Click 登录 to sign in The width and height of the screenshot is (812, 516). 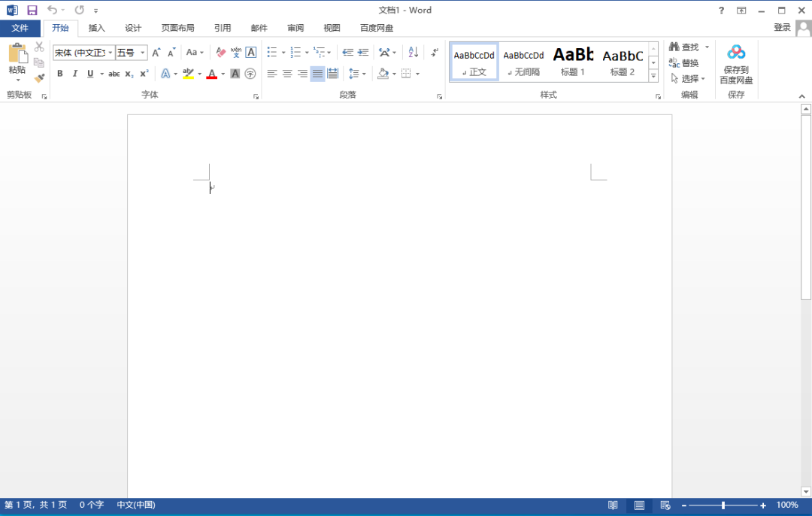tap(782, 28)
